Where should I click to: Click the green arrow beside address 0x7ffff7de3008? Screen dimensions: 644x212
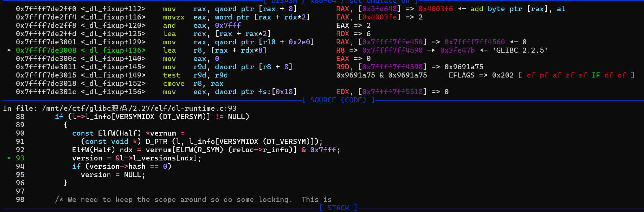click(x=9, y=50)
